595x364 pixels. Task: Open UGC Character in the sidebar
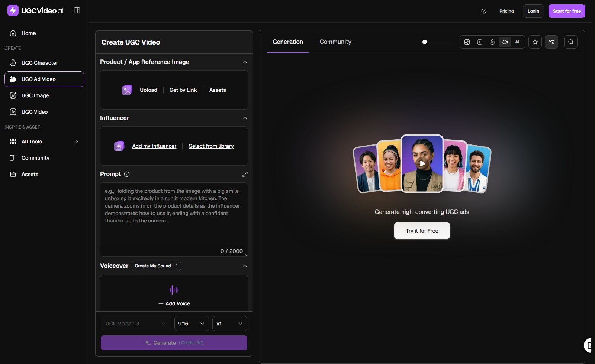(x=44, y=63)
